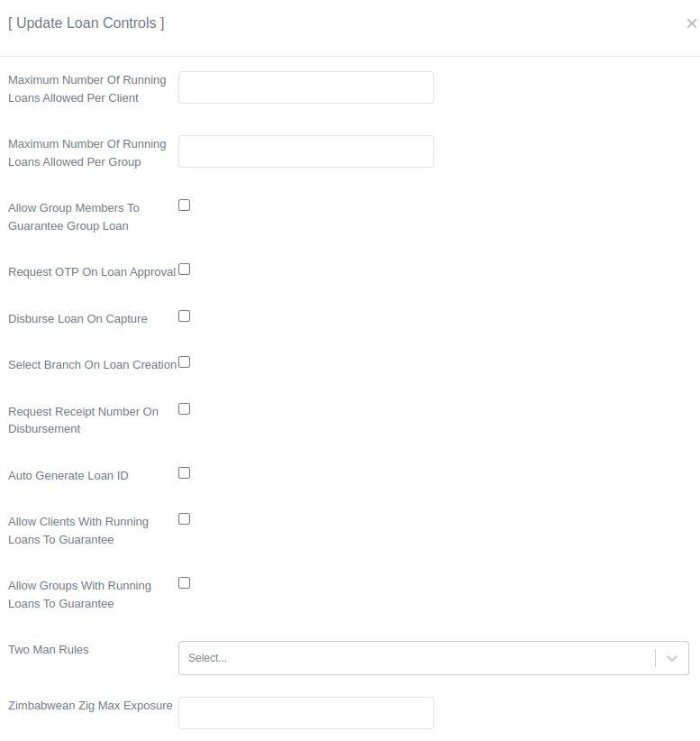Click the Select Branch On Loan Creation label
The image size is (700, 741).
(92, 365)
